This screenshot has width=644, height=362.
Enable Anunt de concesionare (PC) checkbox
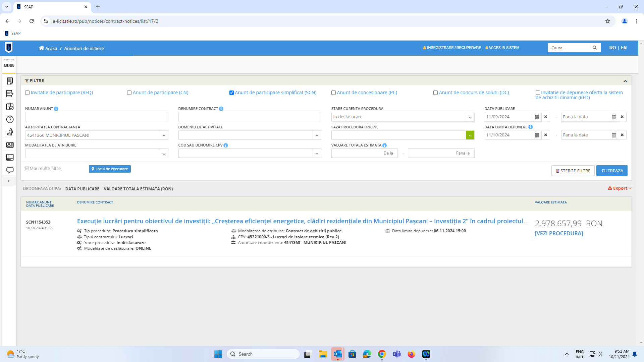tap(333, 93)
